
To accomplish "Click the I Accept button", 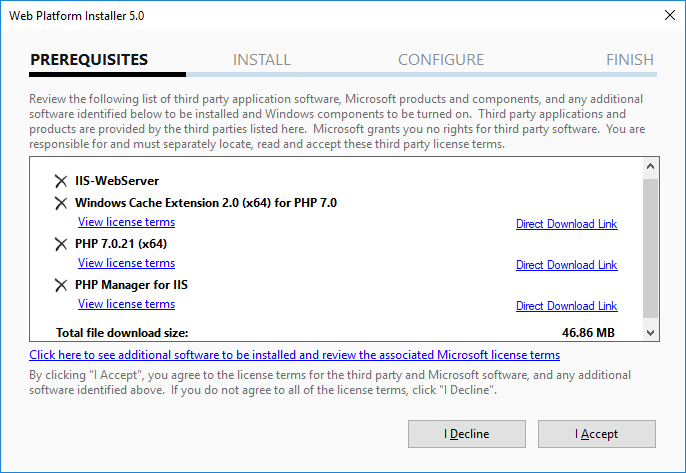I will (597, 434).
